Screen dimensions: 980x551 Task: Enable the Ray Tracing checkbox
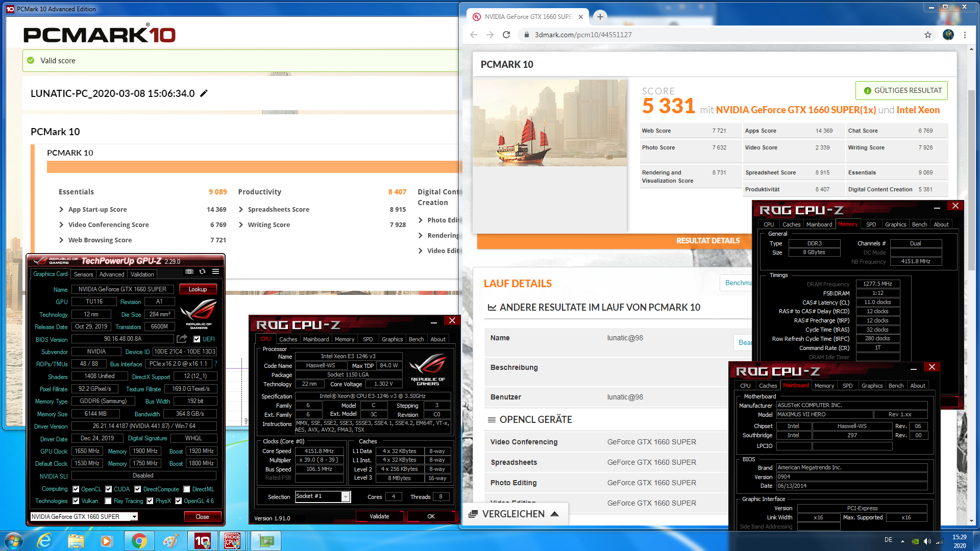pyautogui.click(x=108, y=501)
